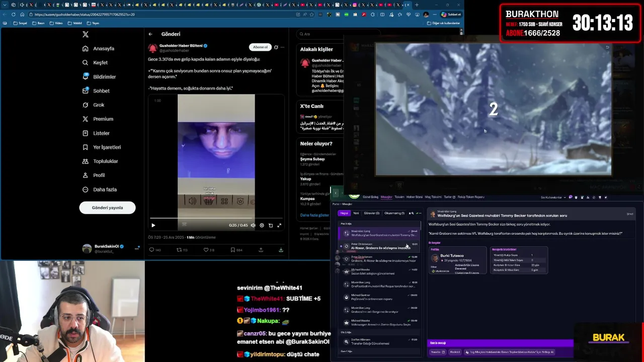
Task: Select the Görevler (0) filter
Action: pyautogui.click(x=372, y=213)
